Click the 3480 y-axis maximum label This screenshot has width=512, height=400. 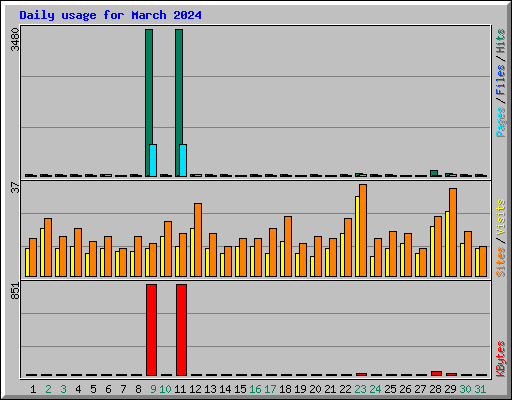15,39
